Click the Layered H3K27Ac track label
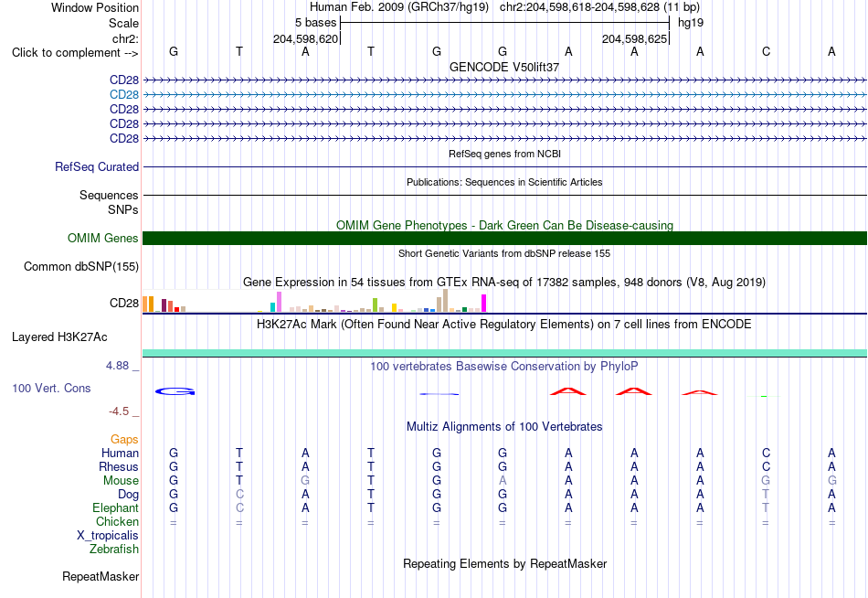 59,337
